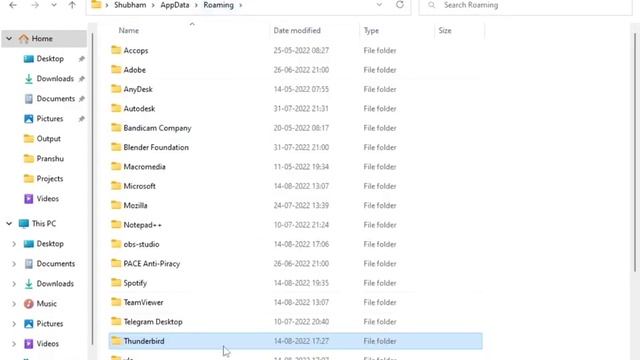Click Documents icon under This PC
The height and width of the screenshot is (360, 640).
(29, 264)
